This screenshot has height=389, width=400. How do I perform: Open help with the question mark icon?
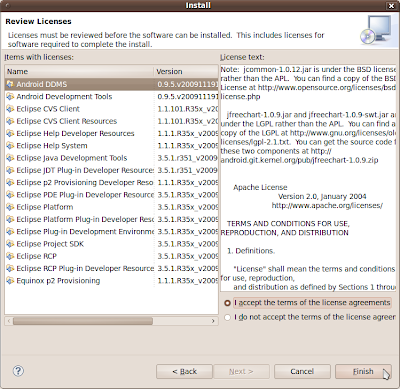[18, 371]
